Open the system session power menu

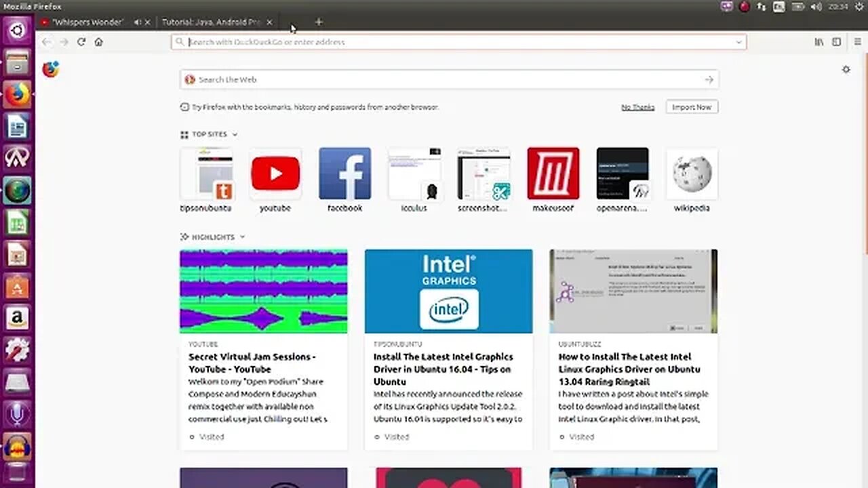coord(858,7)
